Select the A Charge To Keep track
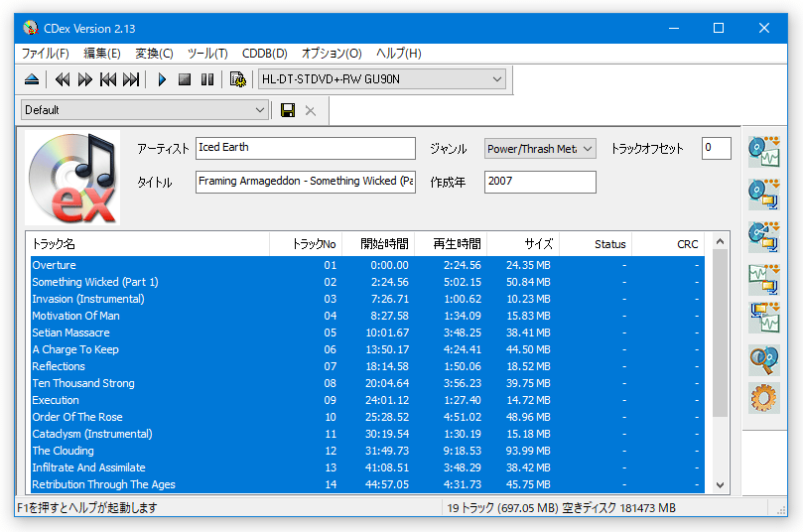The image size is (803, 532). pos(367,349)
